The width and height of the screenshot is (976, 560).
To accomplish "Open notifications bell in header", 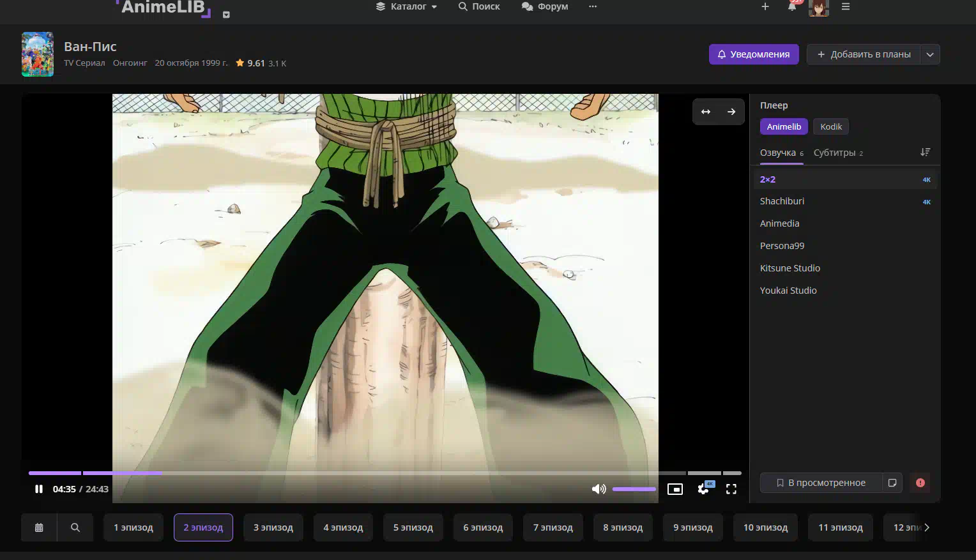I will pyautogui.click(x=792, y=6).
